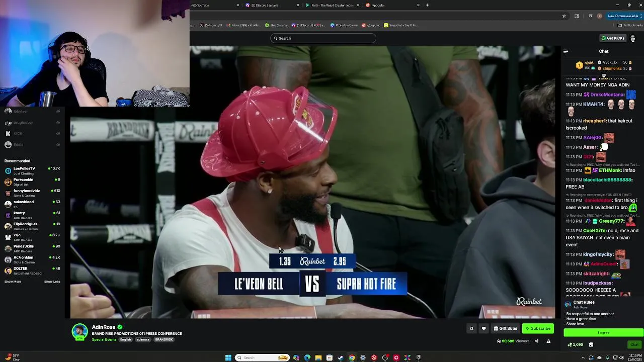Screen dimensions: 644x362
Task: Open the LosPollosTV recommended channel
Action: tap(32, 170)
